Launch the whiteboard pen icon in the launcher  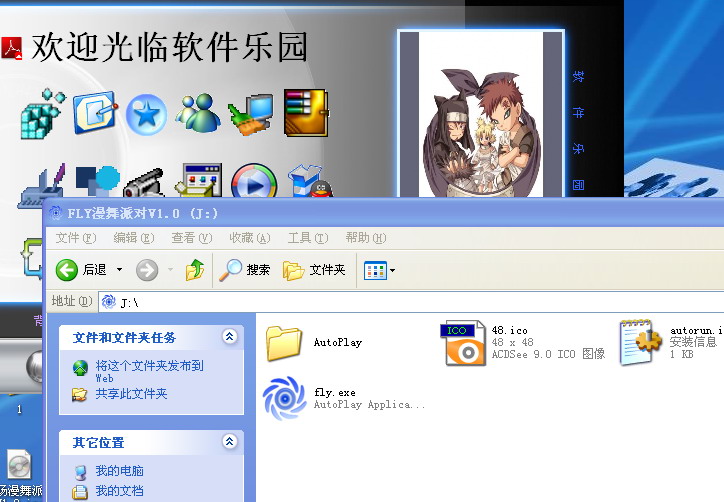coord(95,113)
